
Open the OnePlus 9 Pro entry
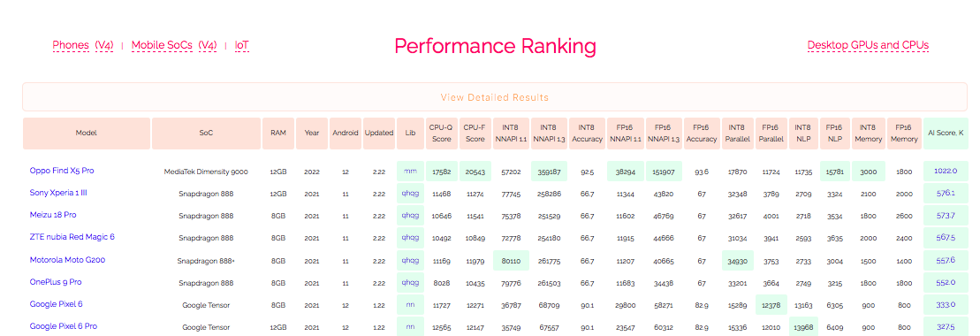pos(56,281)
